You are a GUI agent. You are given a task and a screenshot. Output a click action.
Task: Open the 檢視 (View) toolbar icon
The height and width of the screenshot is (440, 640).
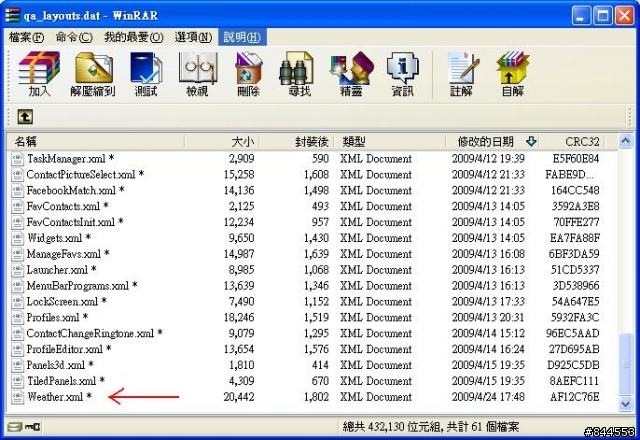point(198,73)
